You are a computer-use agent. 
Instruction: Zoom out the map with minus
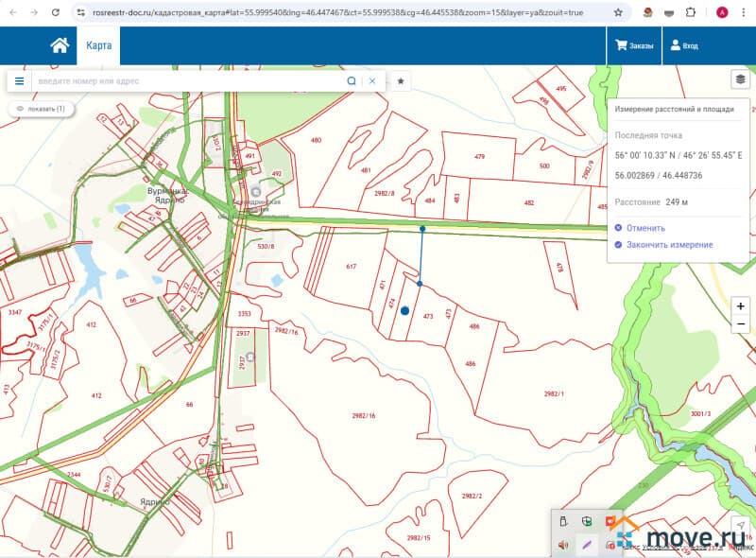coord(741,324)
